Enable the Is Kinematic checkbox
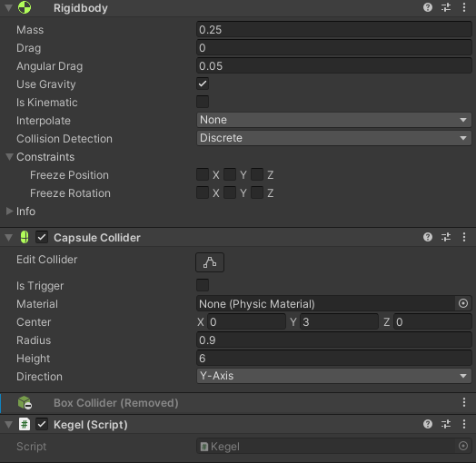 pyautogui.click(x=203, y=102)
